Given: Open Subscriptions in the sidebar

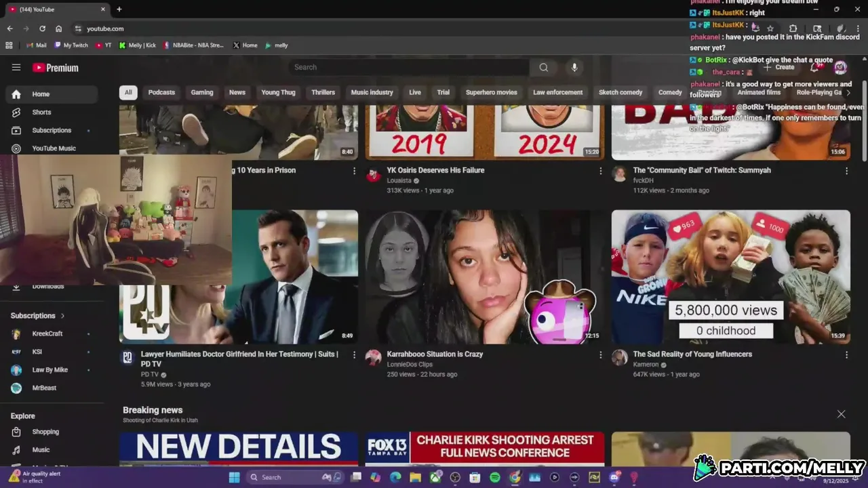Looking at the screenshot, I should (52, 130).
